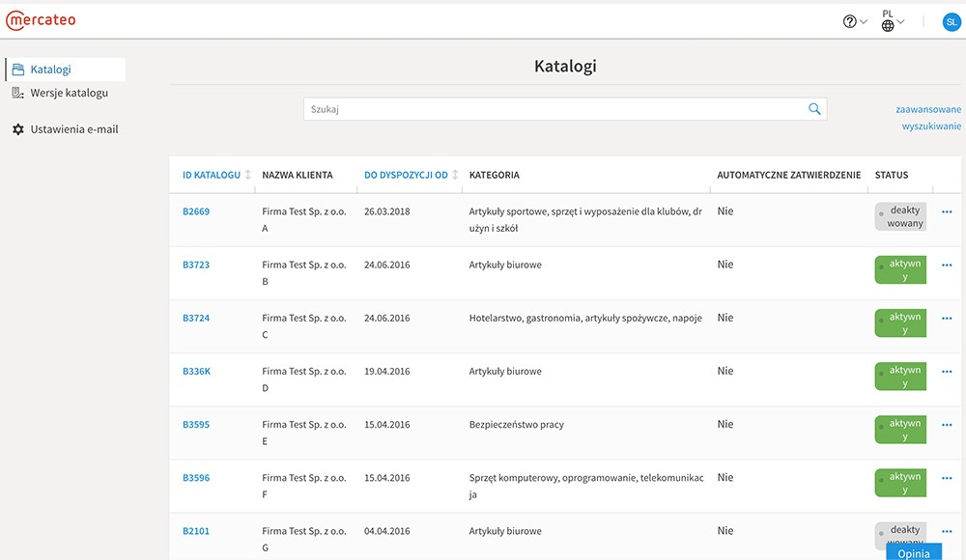The height and width of the screenshot is (560, 966).
Task: Open catalog B3595
Action: tap(196, 425)
